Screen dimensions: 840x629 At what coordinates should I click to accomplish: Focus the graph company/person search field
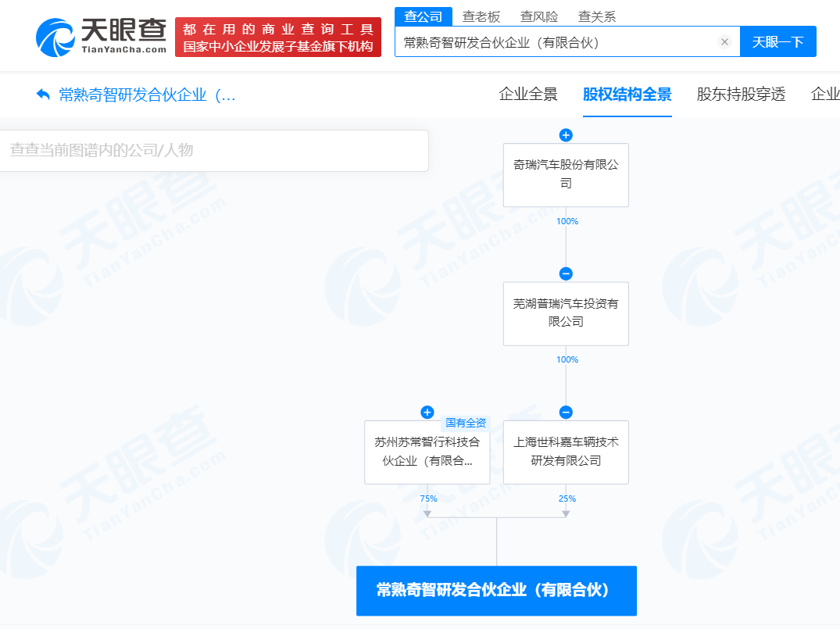click(x=214, y=150)
